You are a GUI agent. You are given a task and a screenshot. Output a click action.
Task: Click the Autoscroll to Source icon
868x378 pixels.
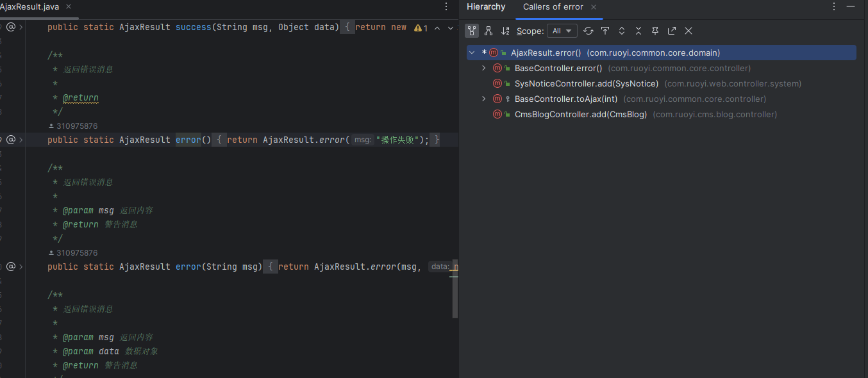pos(605,31)
